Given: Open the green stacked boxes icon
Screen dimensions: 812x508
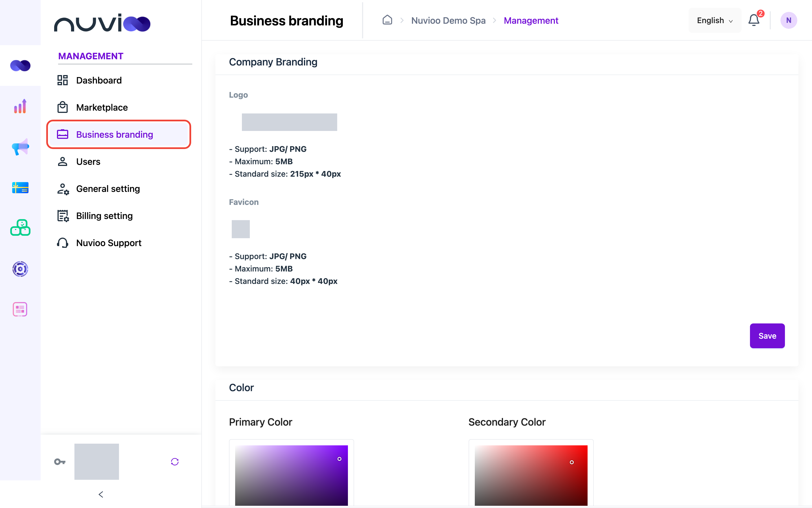Looking at the screenshot, I should pos(20,228).
